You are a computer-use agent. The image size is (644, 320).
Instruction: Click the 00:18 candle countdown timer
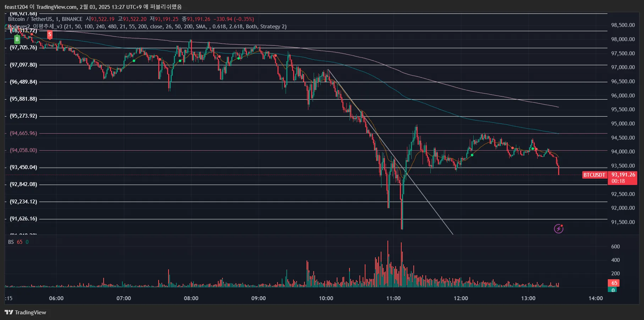point(618,181)
